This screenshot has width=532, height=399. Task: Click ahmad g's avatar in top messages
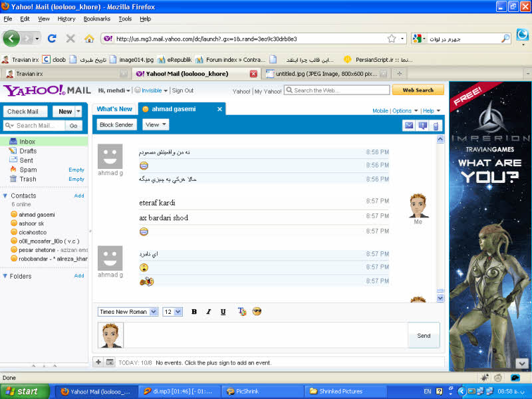click(110, 156)
